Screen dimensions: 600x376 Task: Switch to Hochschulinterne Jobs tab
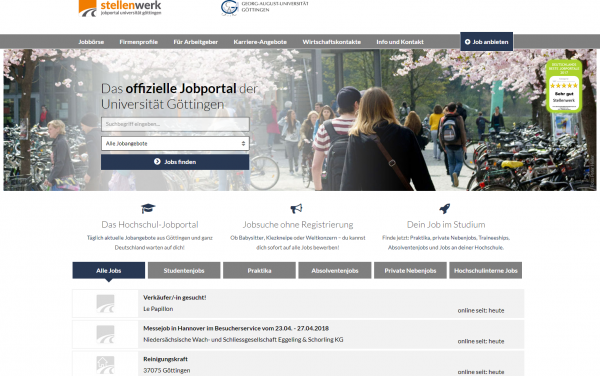[486, 270]
